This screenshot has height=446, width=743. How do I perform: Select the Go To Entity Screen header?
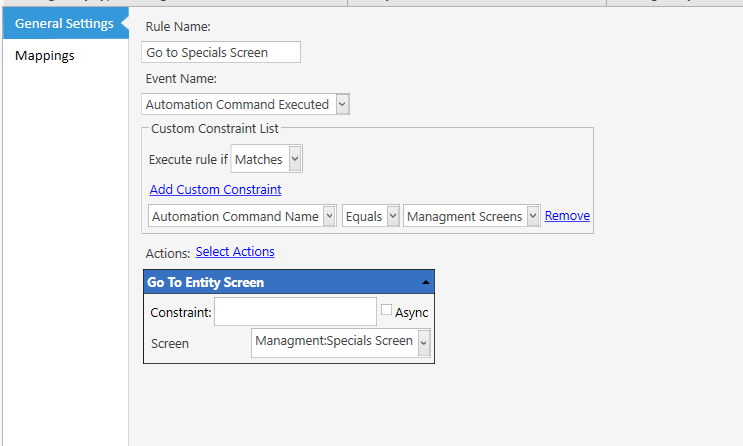(289, 282)
